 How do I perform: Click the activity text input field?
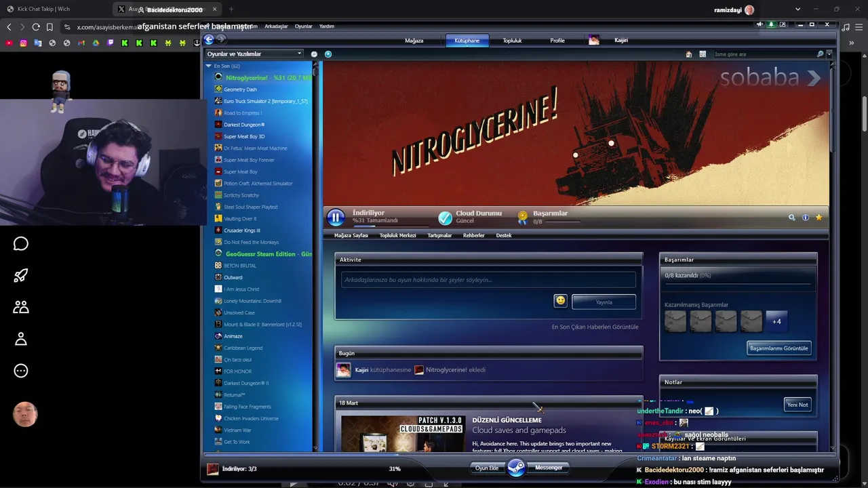point(488,280)
